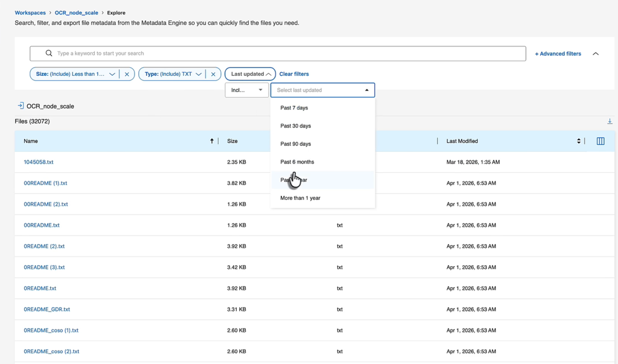Remove the Type TXT filter with its X
This screenshot has width=618, height=364.
(x=213, y=74)
